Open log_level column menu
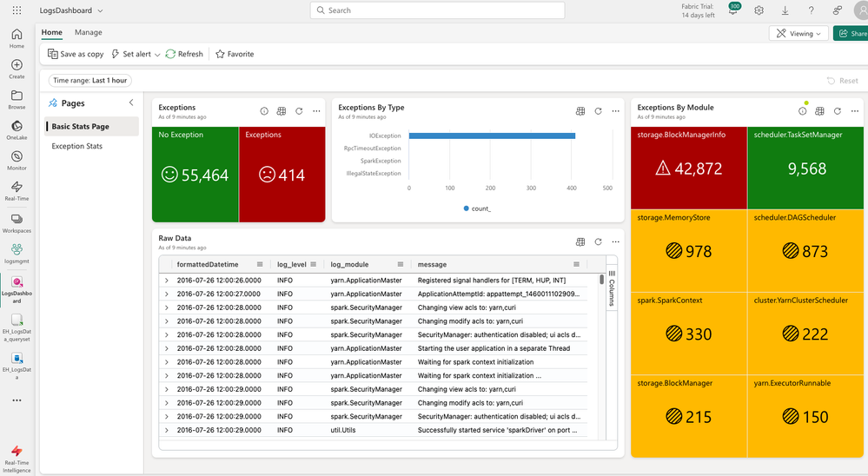This screenshot has height=476, width=868. coord(314,265)
